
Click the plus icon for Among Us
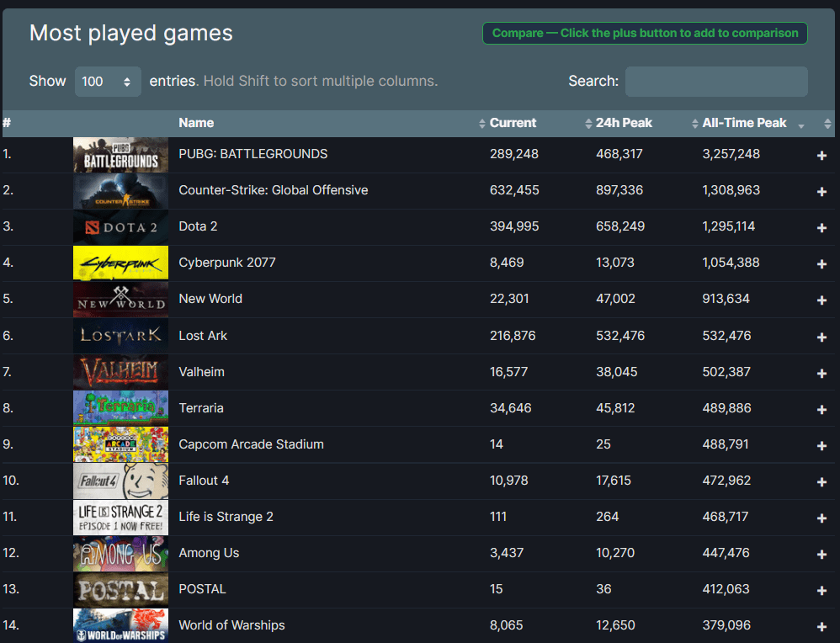[821, 554]
